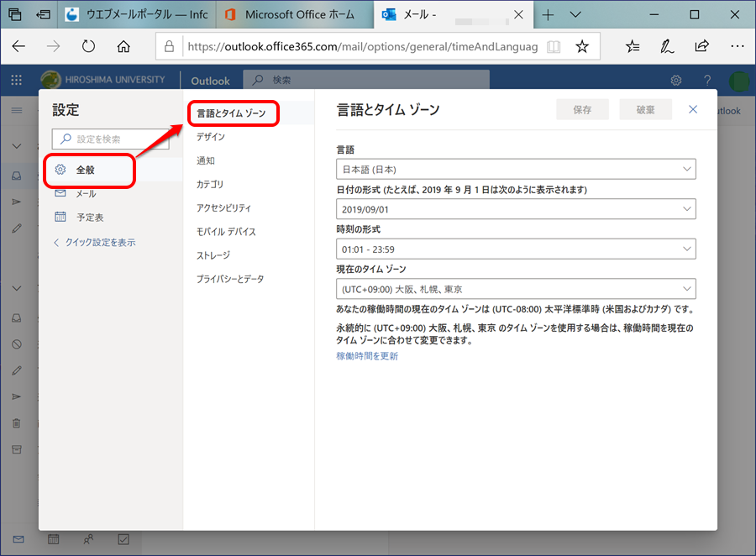Open a new browser tab with plus

click(548, 15)
